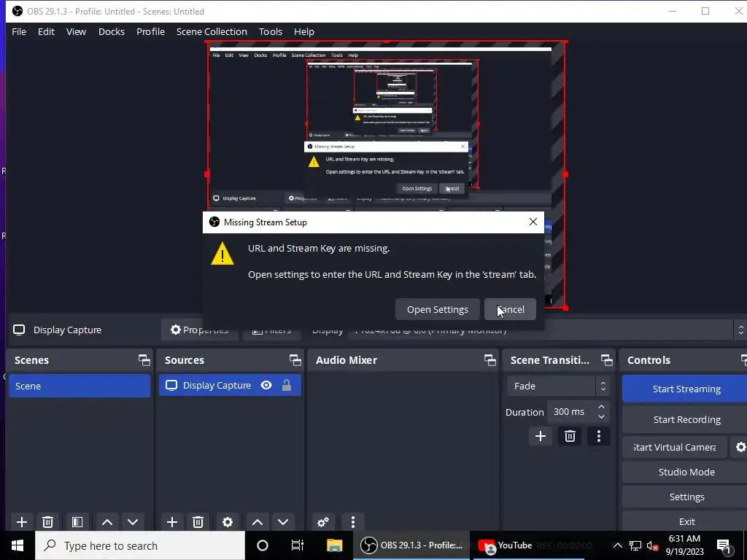The image size is (747, 560).
Task: Open Settings from Controls panel
Action: (686, 497)
